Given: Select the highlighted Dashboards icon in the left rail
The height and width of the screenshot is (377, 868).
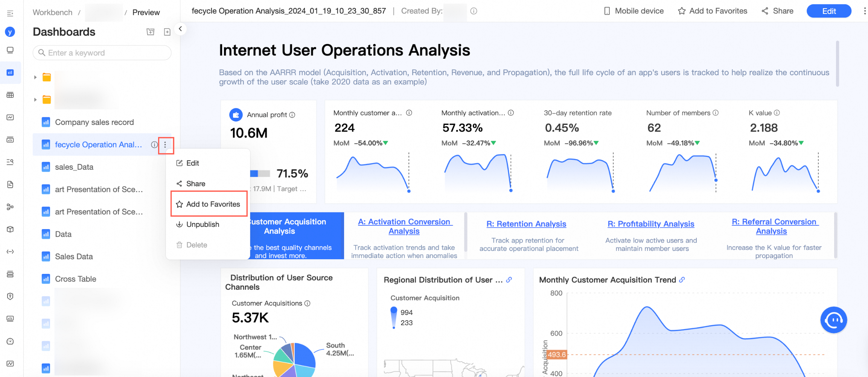Looking at the screenshot, I should click(10, 72).
